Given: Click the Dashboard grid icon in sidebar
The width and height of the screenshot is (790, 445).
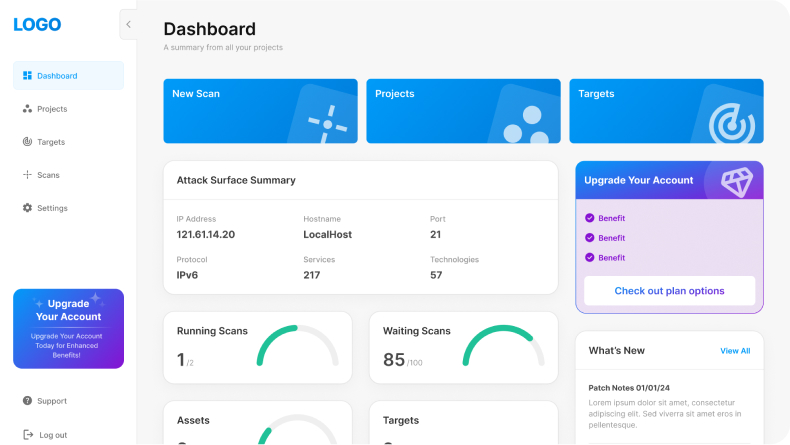Looking at the screenshot, I should 27,76.
